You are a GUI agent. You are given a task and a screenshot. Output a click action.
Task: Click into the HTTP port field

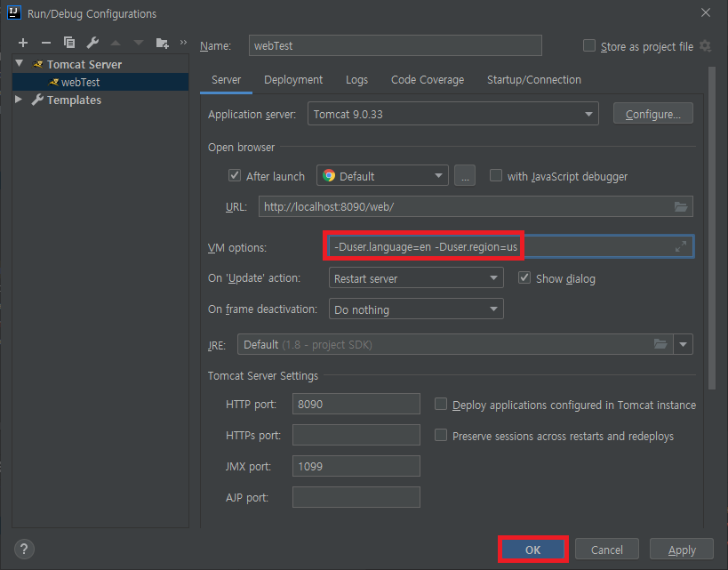(356, 404)
